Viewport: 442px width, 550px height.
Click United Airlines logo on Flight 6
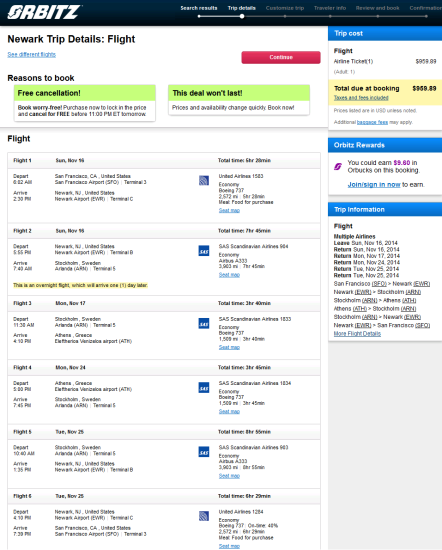pyautogui.click(x=204, y=516)
